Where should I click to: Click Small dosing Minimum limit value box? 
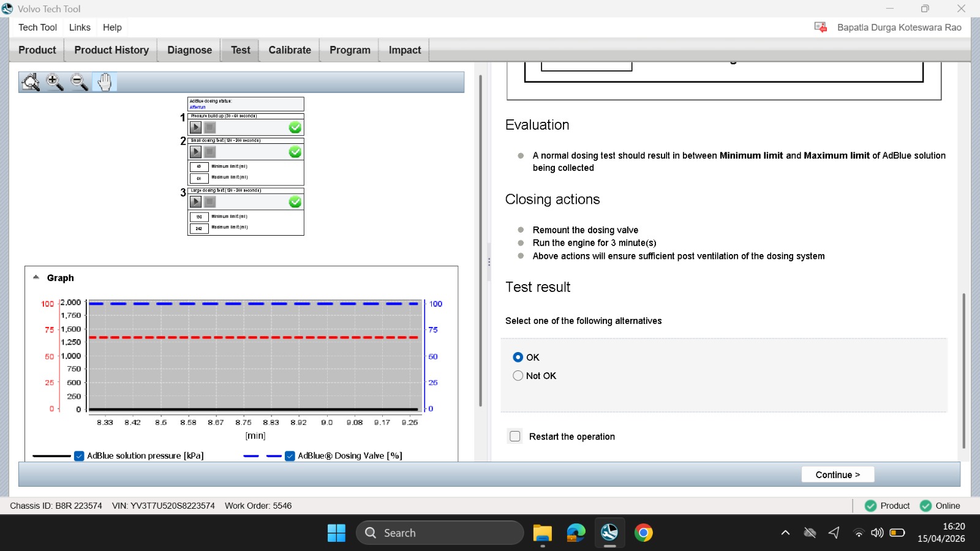(x=199, y=167)
